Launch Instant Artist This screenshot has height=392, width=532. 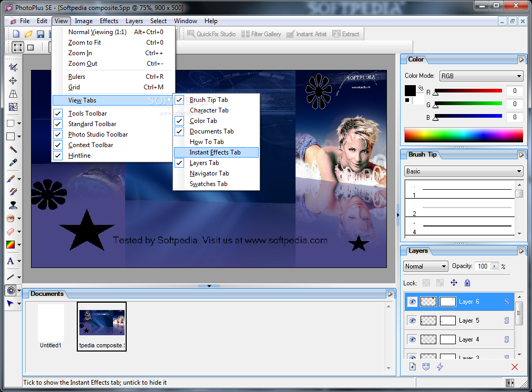[306, 34]
